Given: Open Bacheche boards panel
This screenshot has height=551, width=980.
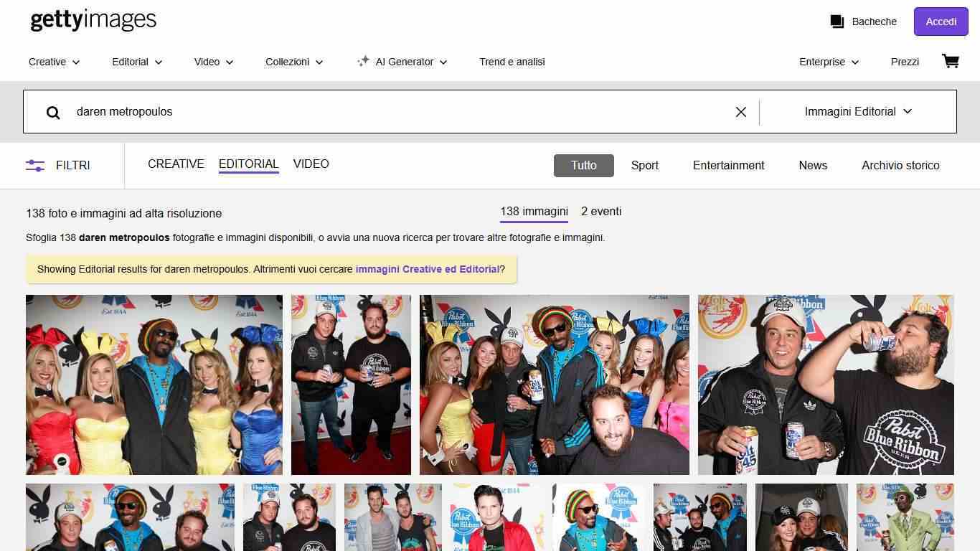Looking at the screenshot, I should click(863, 22).
